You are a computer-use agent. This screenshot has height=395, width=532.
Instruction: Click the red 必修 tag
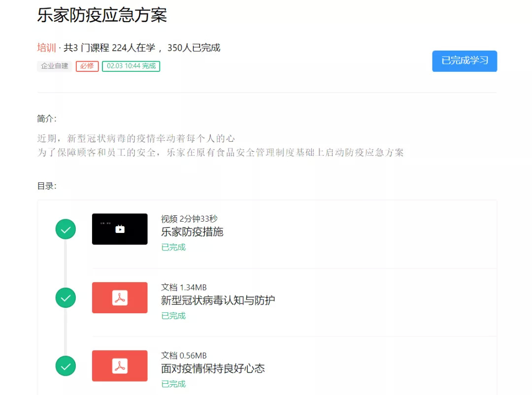(87, 66)
